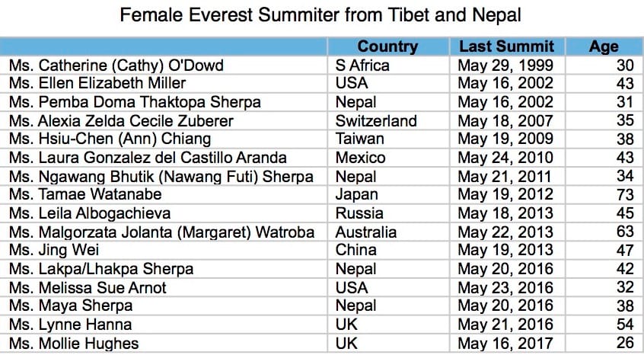Click the Last Summit column header
Screen dimensions: 644x355
click(506, 46)
